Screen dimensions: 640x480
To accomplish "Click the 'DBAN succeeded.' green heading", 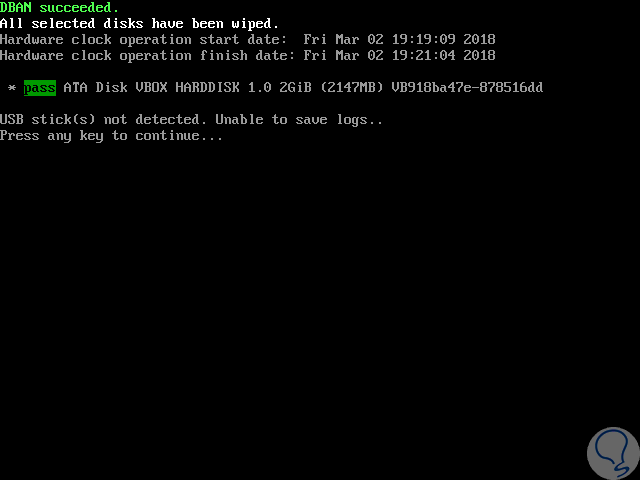I will tap(60, 7).
